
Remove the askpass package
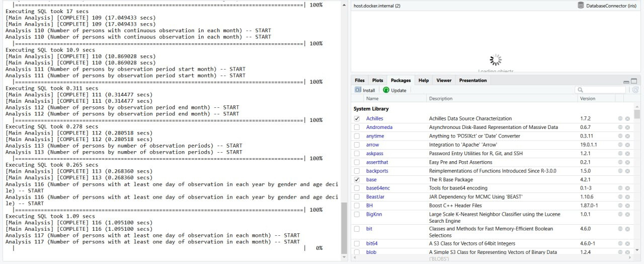(x=627, y=153)
